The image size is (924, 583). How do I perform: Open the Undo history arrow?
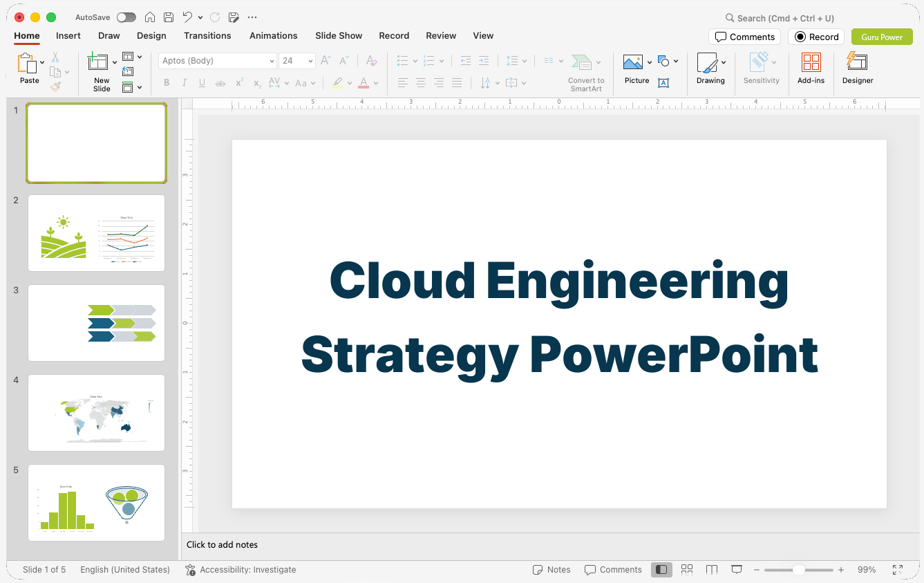[x=200, y=17]
